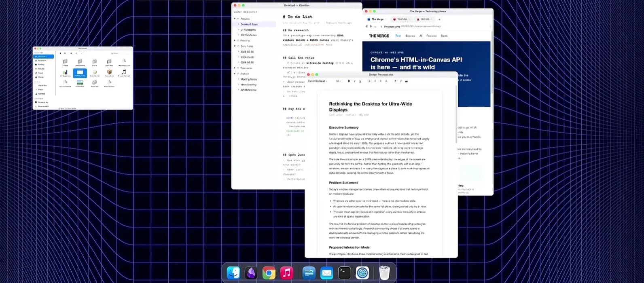The height and width of the screenshot is (283, 644).
Task: Select Documents in the Finder sidebar
Action: (x=44, y=57)
